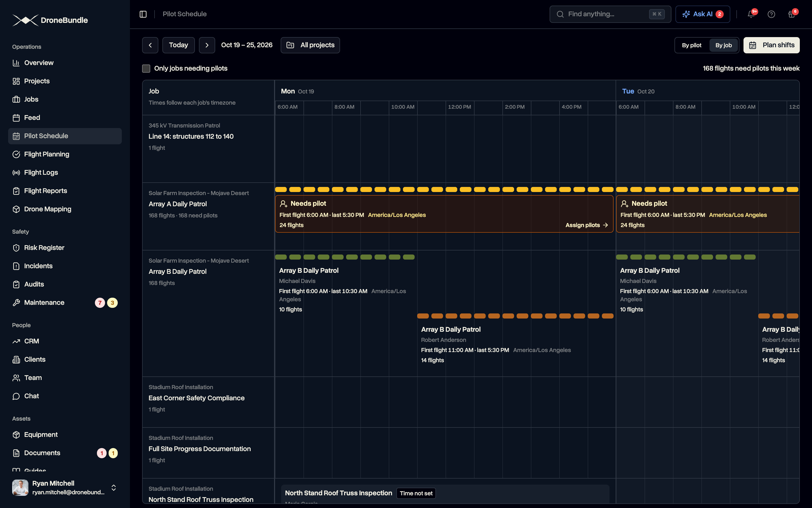Click the DroneBundle logo

(50, 20)
